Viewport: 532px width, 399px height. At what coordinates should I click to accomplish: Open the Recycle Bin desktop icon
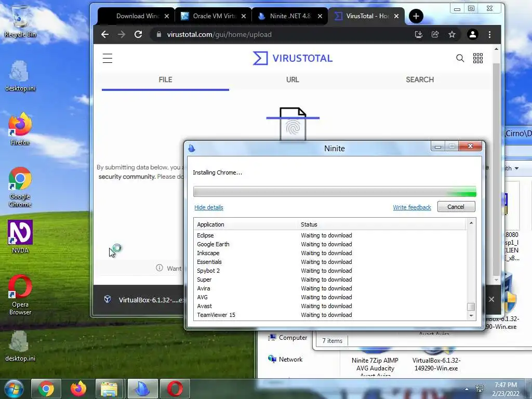tap(20, 22)
